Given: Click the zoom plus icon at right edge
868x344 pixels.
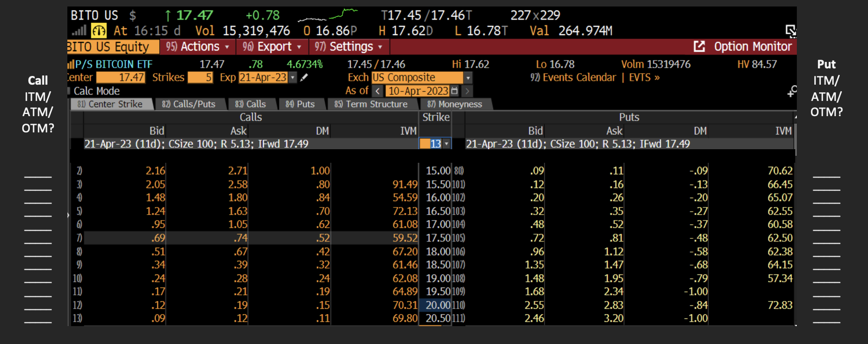Looking at the screenshot, I should click(x=792, y=92).
